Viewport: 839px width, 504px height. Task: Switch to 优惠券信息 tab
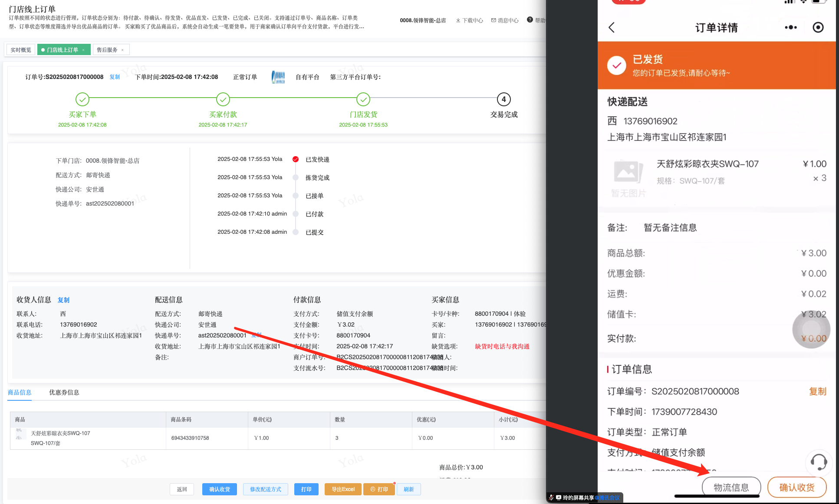click(x=64, y=392)
